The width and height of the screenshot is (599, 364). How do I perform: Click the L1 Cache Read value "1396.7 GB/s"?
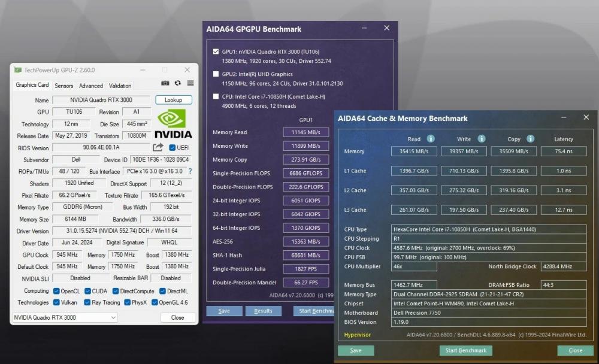coord(414,171)
